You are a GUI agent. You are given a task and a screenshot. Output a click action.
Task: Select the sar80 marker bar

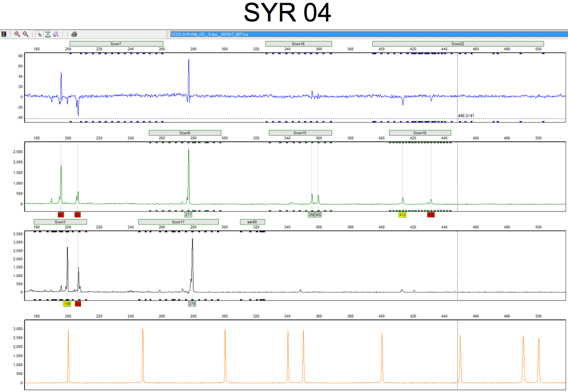[252, 222]
